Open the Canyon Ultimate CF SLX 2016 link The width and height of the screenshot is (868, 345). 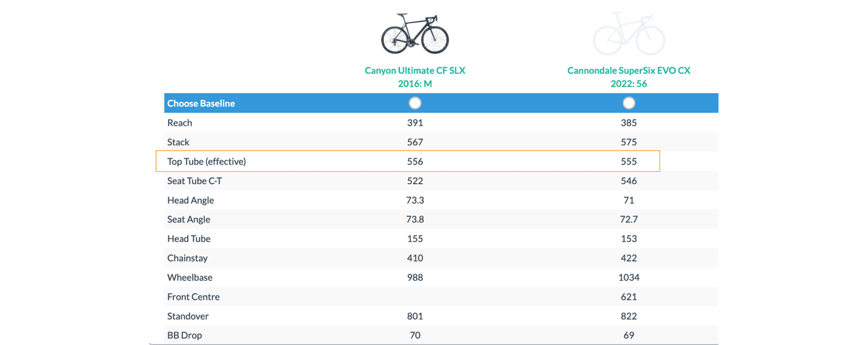click(x=415, y=77)
